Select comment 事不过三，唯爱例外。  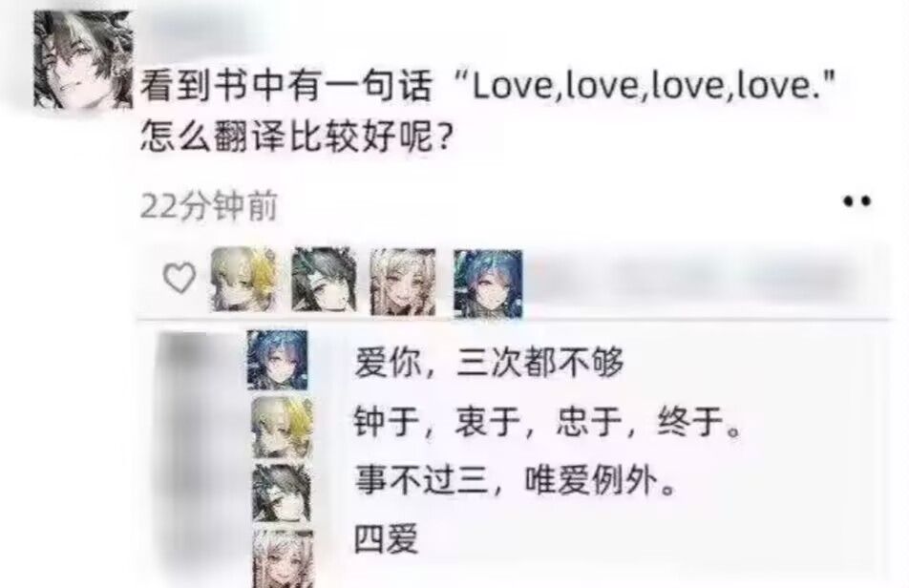pos(516,480)
